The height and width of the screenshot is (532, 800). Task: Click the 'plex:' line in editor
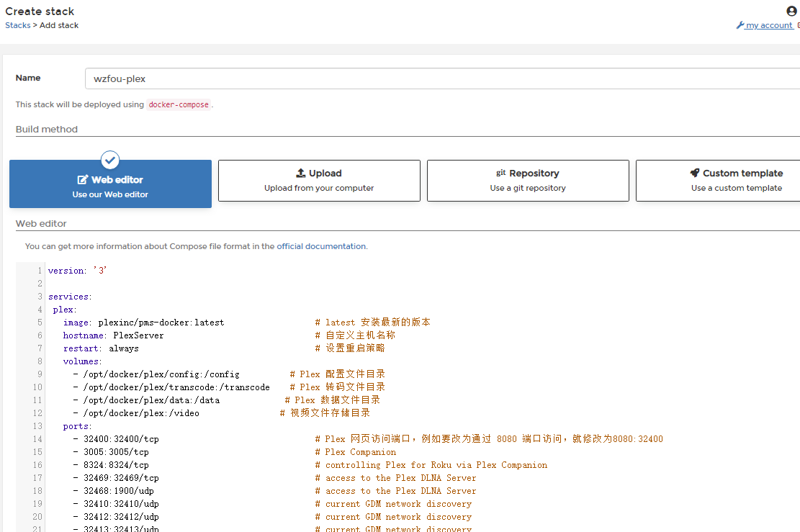65,310
